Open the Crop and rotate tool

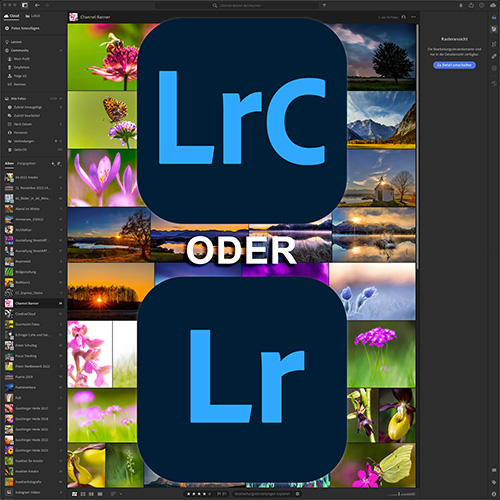tap(494, 44)
